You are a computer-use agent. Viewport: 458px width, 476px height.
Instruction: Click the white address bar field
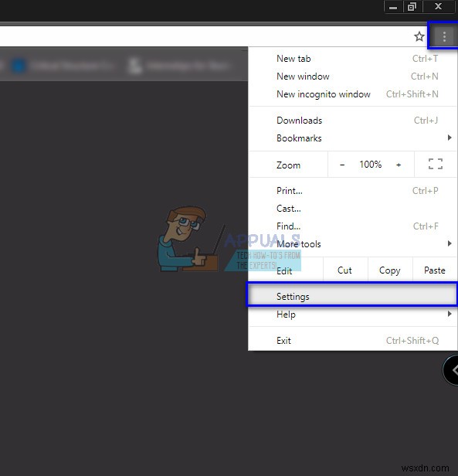(x=205, y=36)
